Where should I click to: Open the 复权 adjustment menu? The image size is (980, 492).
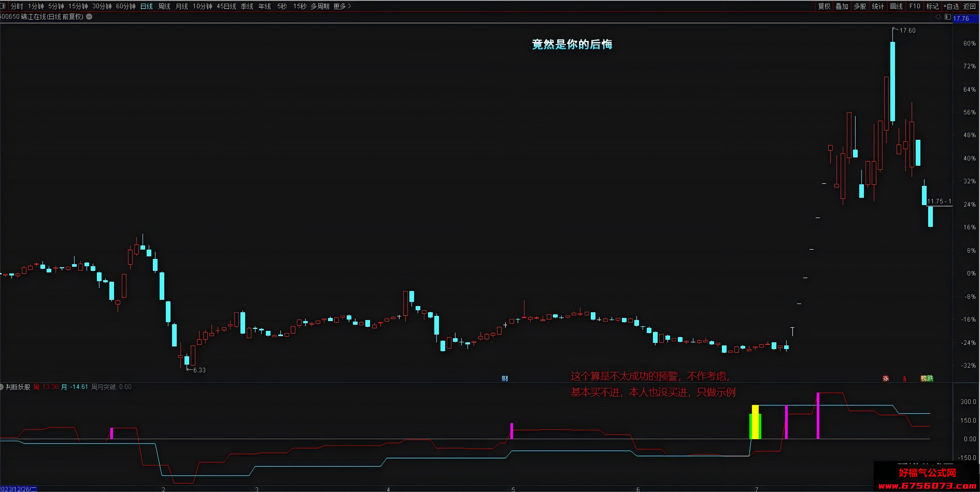(x=824, y=6)
